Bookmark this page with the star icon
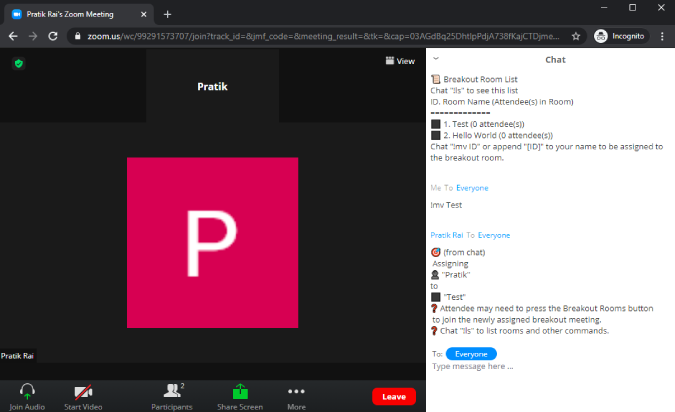 pyautogui.click(x=576, y=36)
